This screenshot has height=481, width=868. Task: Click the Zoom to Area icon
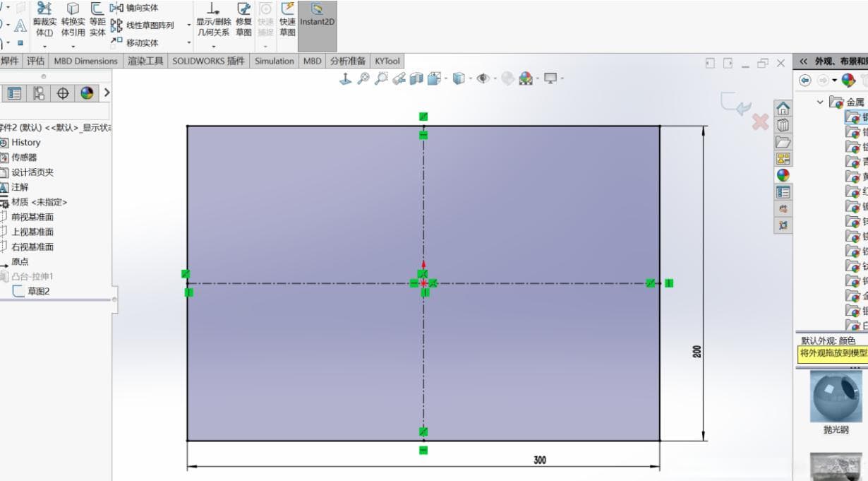381,78
